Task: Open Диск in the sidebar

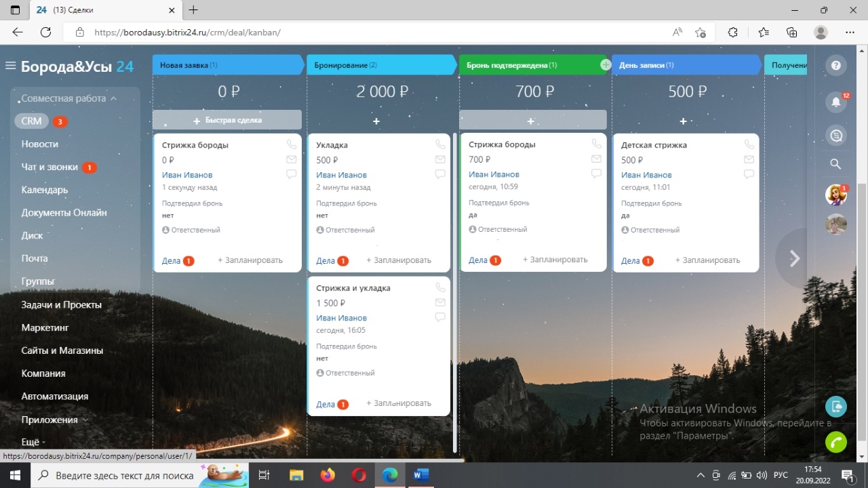Action: 32,235
